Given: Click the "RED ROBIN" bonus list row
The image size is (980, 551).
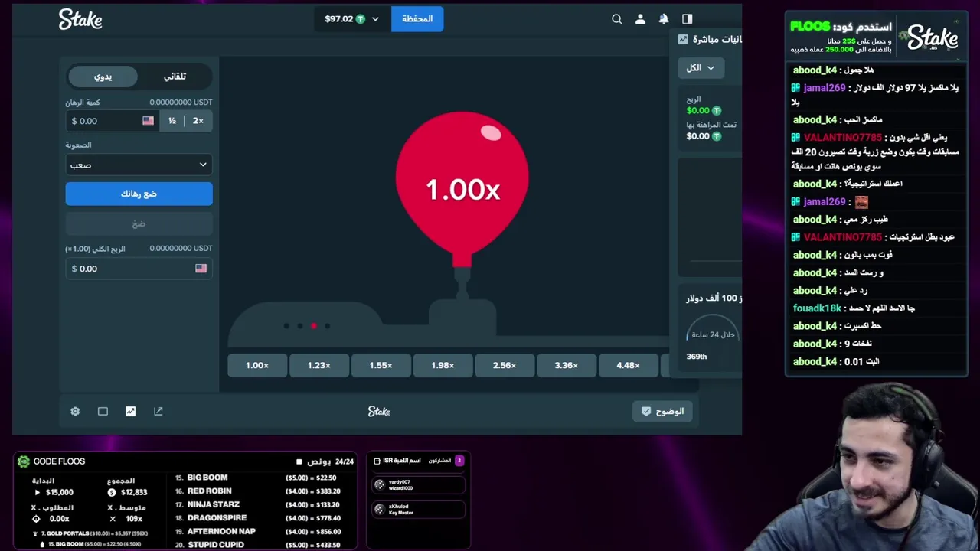Looking at the screenshot, I should 257,491.
